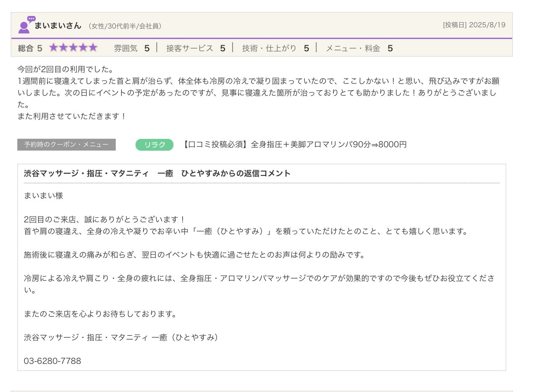Click the まいまい様 greeting in reply

[x=43, y=196]
